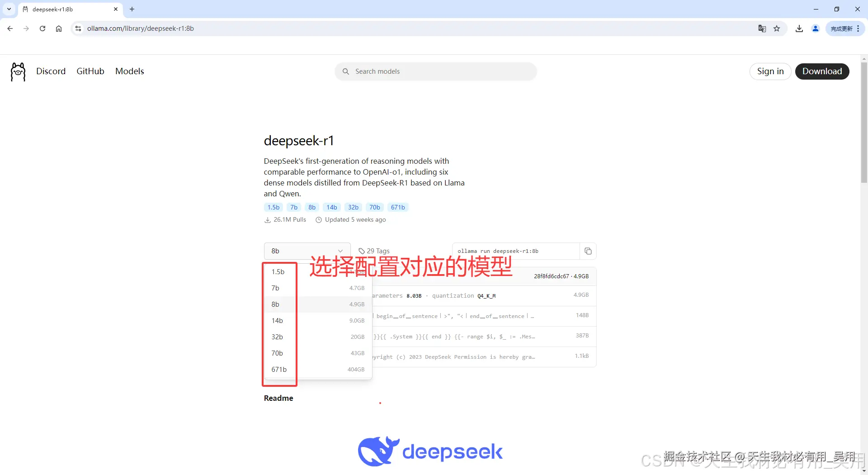The height and width of the screenshot is (475, 868).
Task: Copy the ollama run command
Action: coord(588,251)
